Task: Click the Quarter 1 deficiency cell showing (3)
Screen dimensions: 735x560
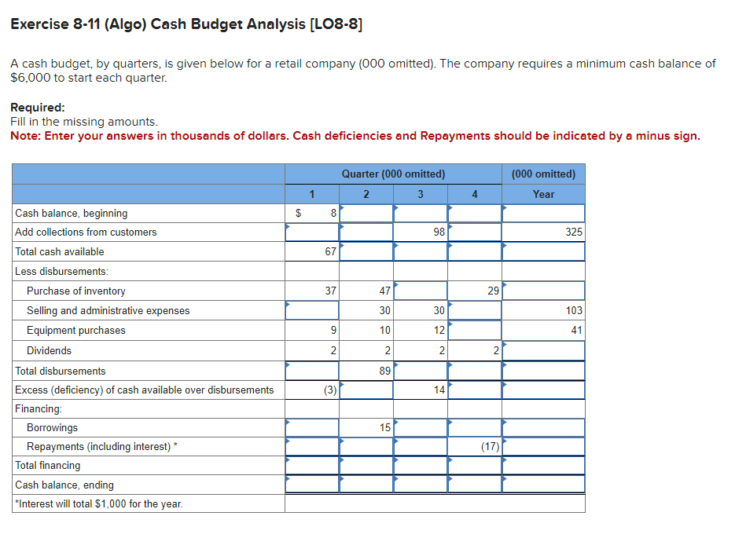Action: [311, 389]
